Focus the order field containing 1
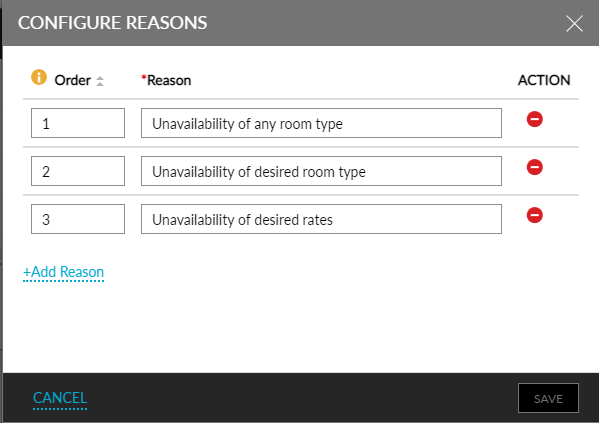 click(78, 123)
